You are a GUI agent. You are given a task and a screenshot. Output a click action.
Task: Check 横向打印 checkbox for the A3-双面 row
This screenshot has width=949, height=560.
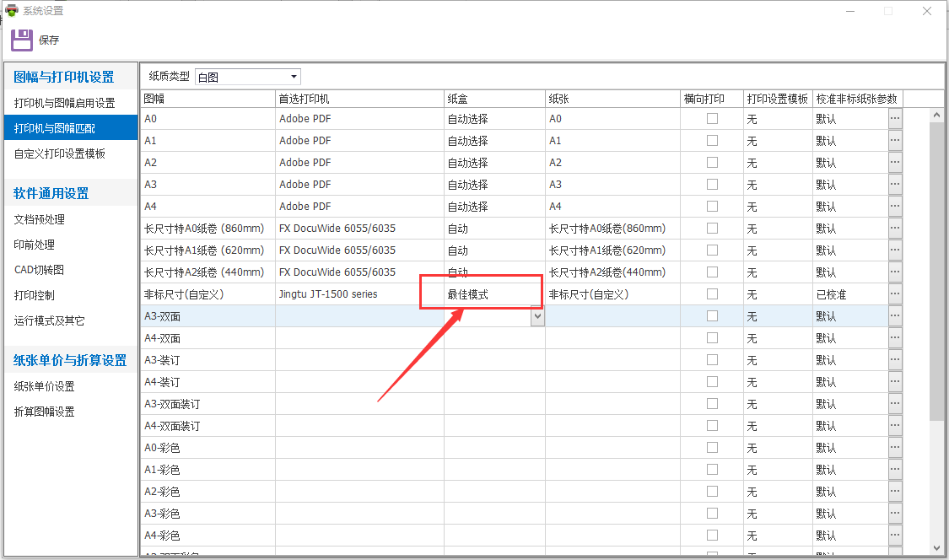click(x=712, y=316)
